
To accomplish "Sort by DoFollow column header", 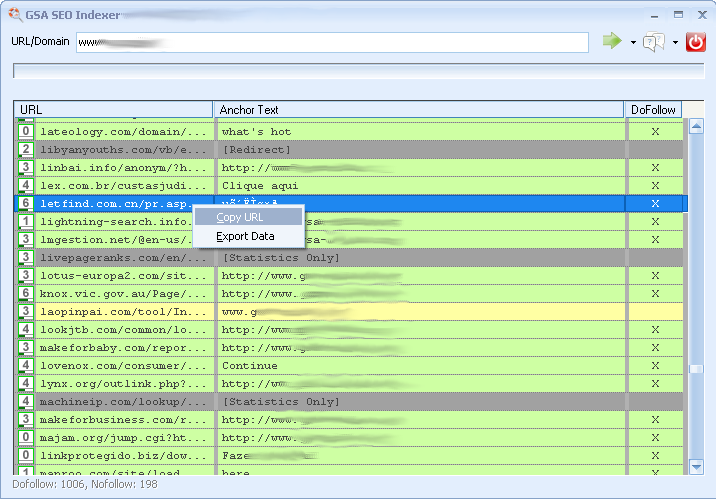I will pyautogui.click(x=653, y=110).
